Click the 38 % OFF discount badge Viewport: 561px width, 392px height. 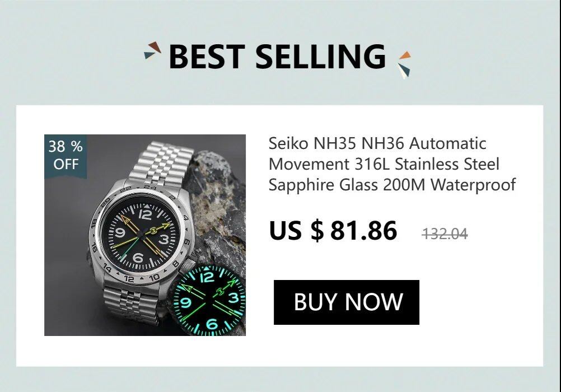[66, 156]
